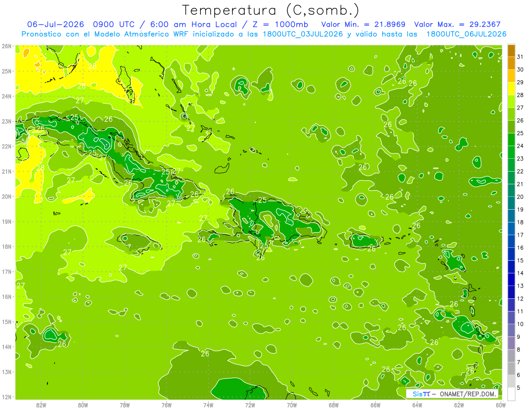Click the '23N' latitude axis label
Viewport: 532px width, 411px height.
pos(6,121)
